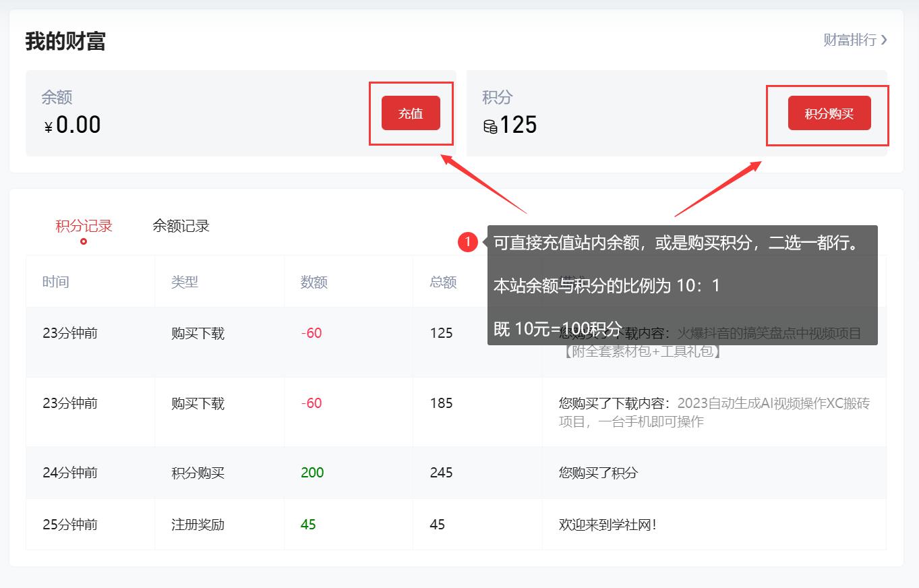The image size is (919, 588).
Task: Click the chevron arrow next to 财富排行
Action: (885, 40)
